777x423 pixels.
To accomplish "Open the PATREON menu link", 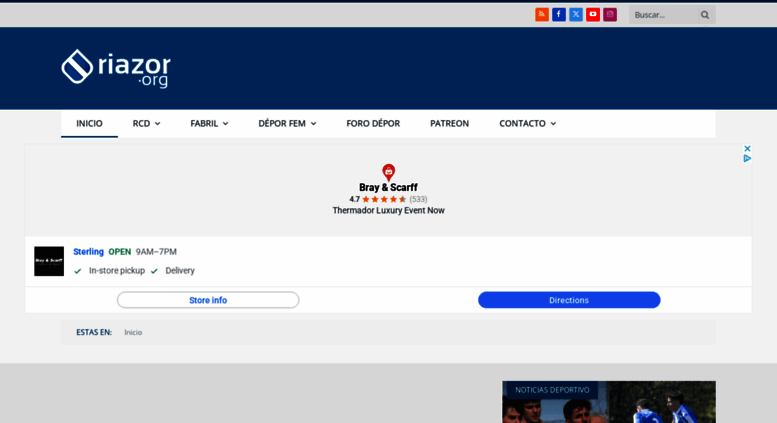I will click(449, 123).
